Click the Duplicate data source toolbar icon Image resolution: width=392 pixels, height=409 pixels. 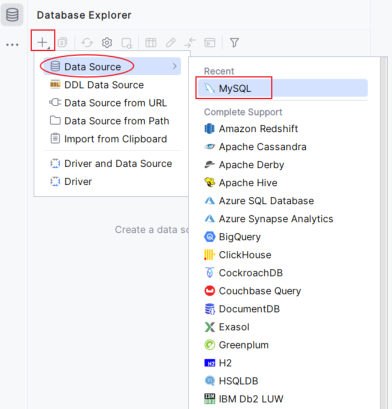(62, 42)
